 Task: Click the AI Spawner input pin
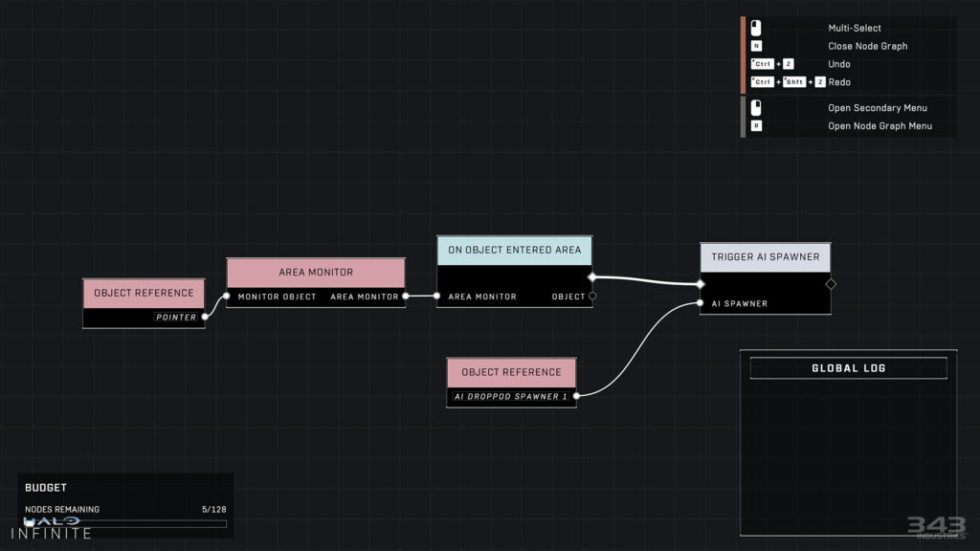point(701,303)
